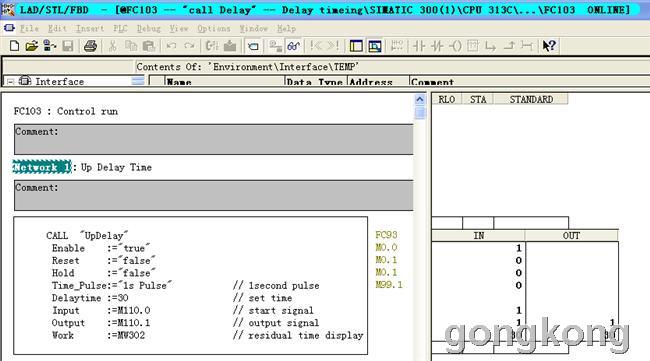Click the New document toolbar icon
The image size is (650, 361).
[x=15, y=46]
